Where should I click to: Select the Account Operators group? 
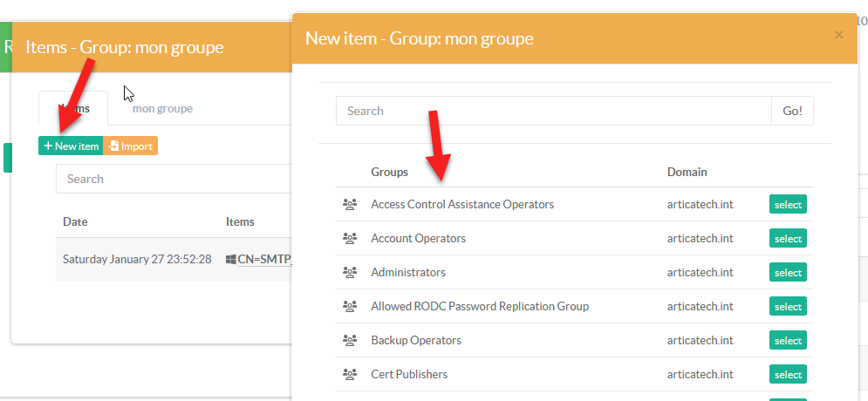tap(787, 239)
